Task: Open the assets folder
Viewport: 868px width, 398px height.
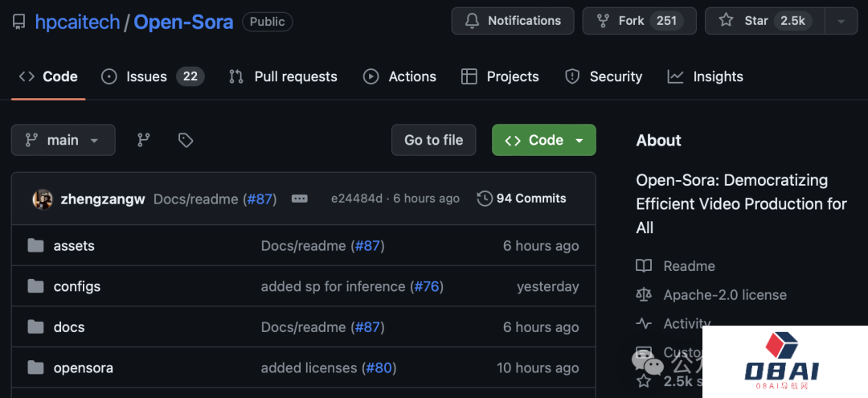Action: [x=74, y=246]
